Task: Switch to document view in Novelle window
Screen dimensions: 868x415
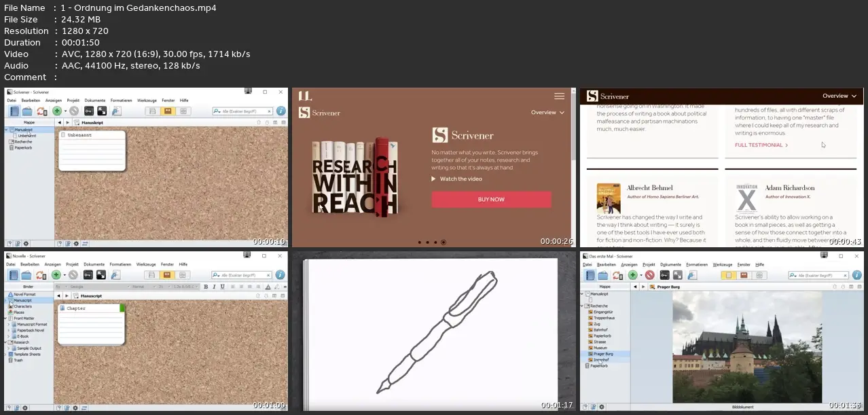Action: coord(152,275)
